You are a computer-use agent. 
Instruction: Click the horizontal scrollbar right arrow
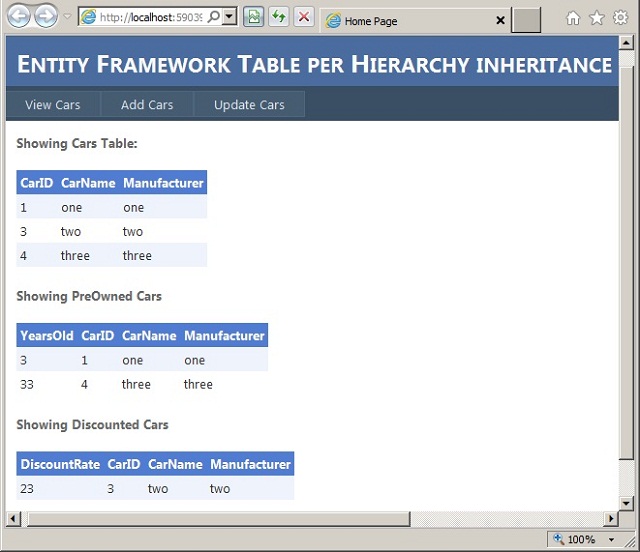pyautogui.click(x=611, y=519)
